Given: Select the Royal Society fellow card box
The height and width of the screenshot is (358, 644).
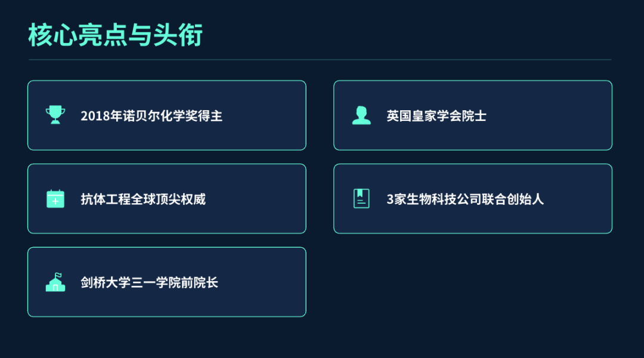Looking at the screenshot, I should [473, 115].
